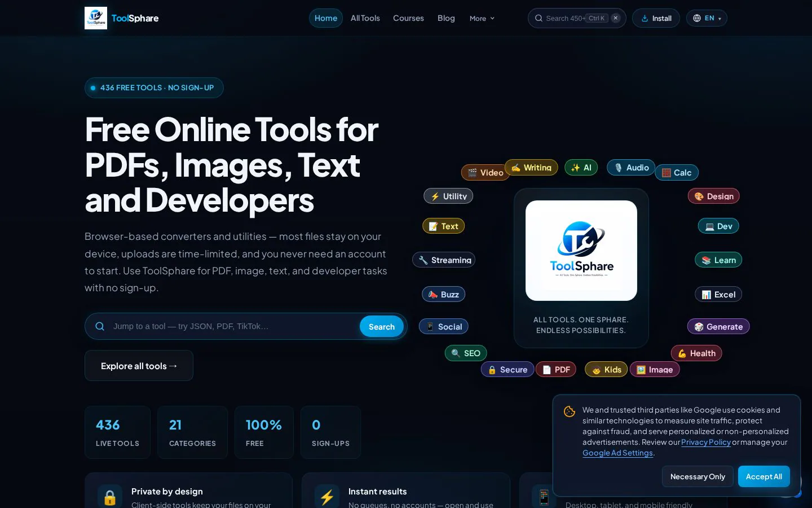Choose the Streaming category chip
Screen dimensions: 812x508
point(444,260)
